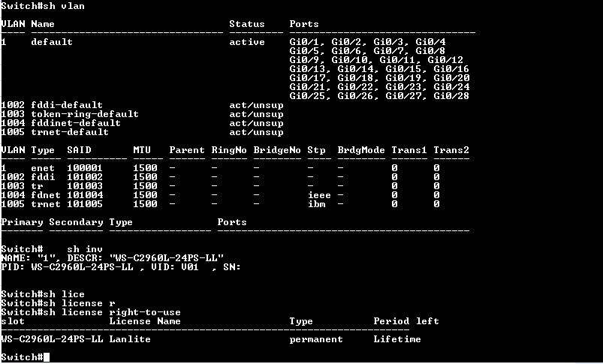Select the SAID column header
Image resolution: width=603 pixels, height=364 pixels.
click(79, 150)
